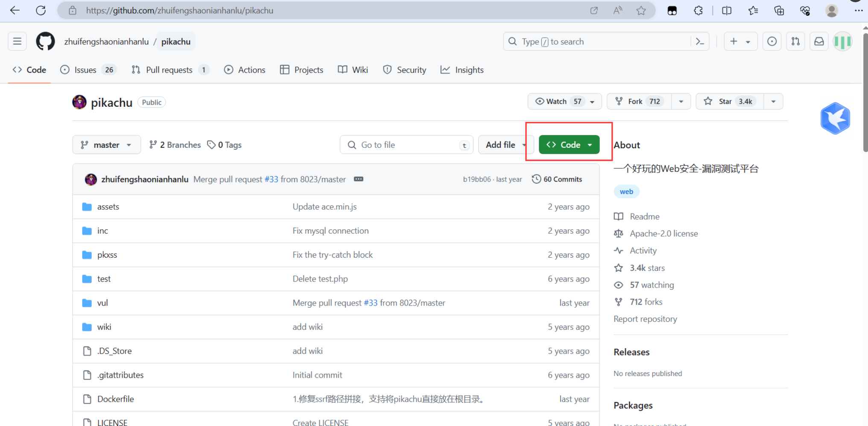Click the blue bird floating extension icon
The height and width of the screenshot is (426, 868).
point(835,118)
